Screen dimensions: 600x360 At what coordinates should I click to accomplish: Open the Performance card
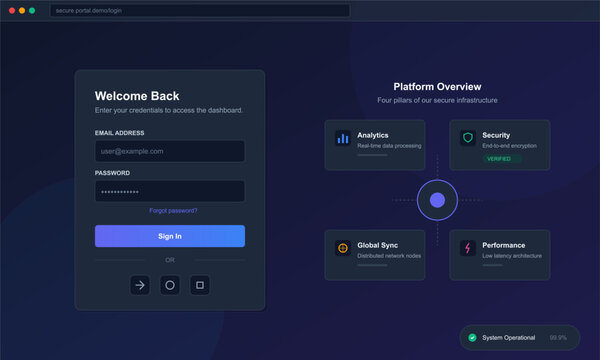(x=500, y=255)
